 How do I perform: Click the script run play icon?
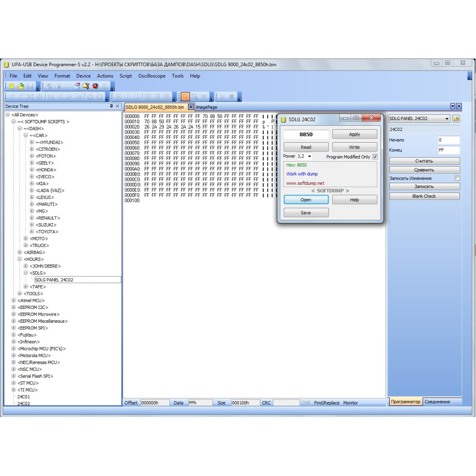222,97
